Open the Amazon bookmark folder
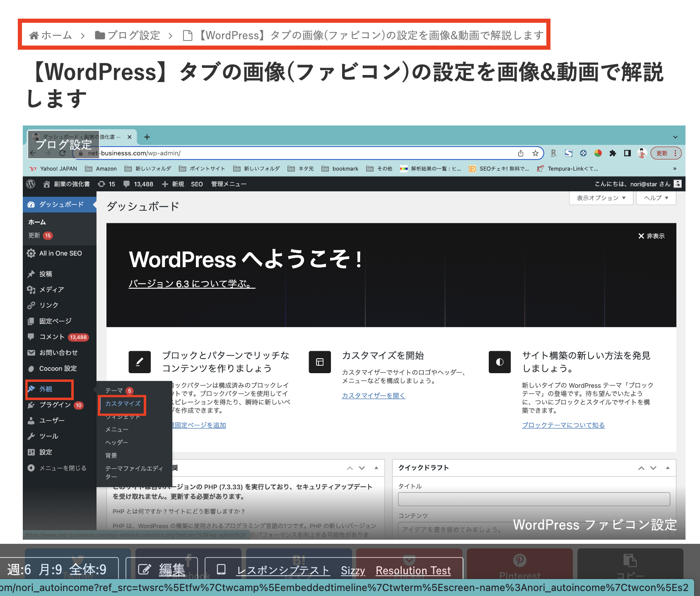 click(x=101, y=169)
